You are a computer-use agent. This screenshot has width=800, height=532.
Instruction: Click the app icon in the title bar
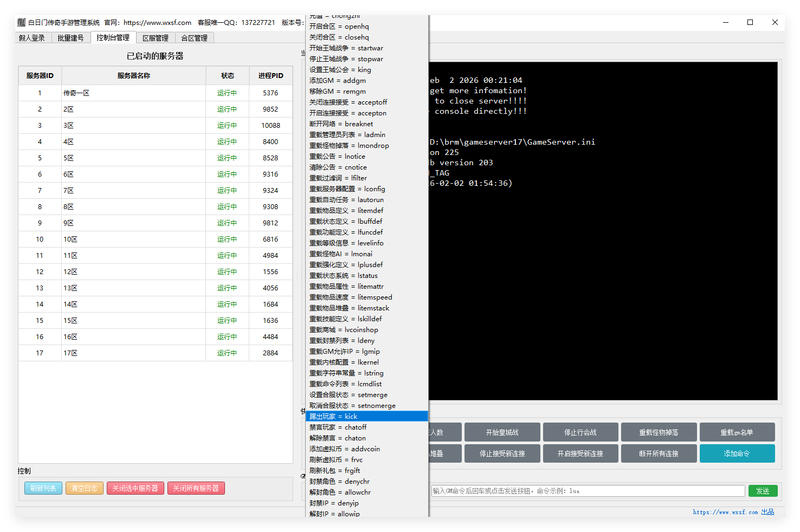(21, 22)
